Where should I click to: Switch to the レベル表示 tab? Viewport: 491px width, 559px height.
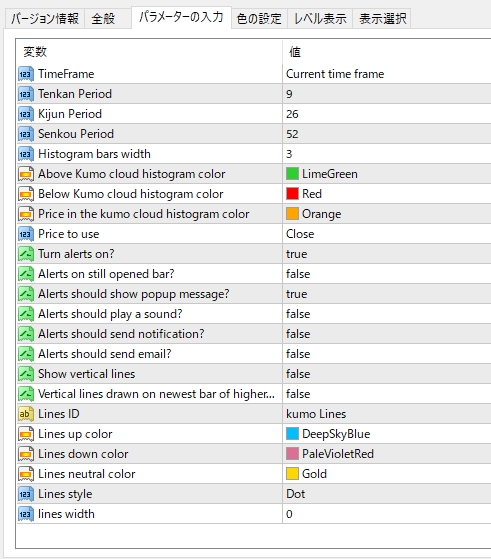pos(320,19)
